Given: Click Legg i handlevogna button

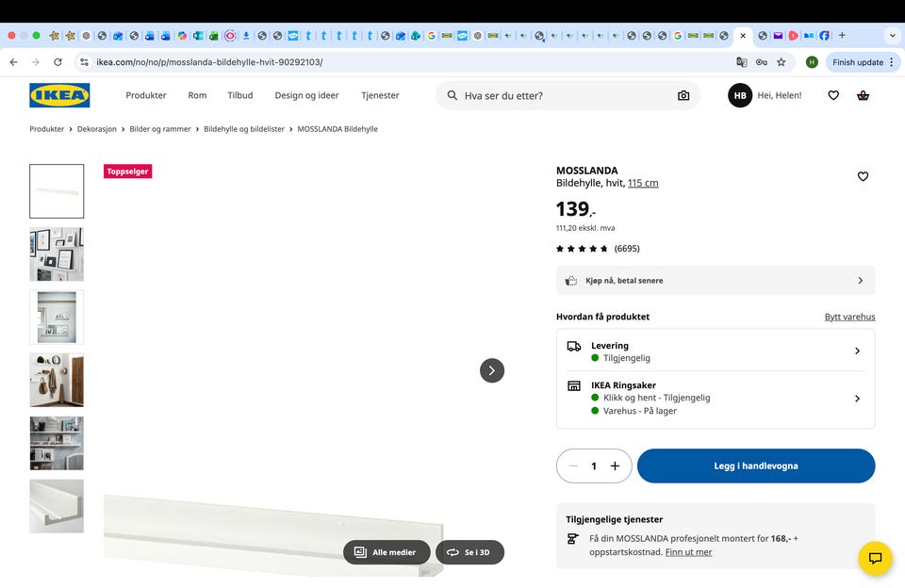Looking at the screenshot, I should (756, 465).
